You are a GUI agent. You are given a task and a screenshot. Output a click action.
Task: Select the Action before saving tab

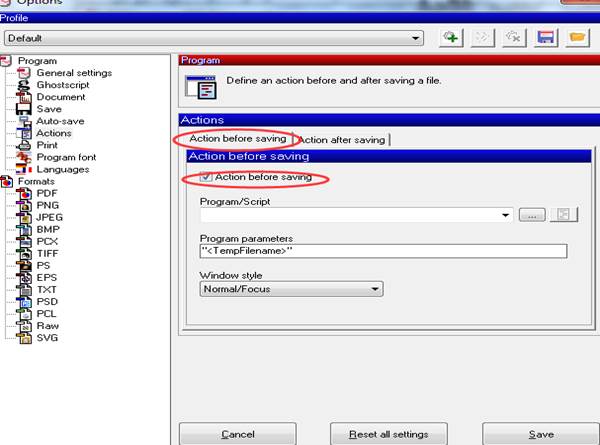point(238,139)
